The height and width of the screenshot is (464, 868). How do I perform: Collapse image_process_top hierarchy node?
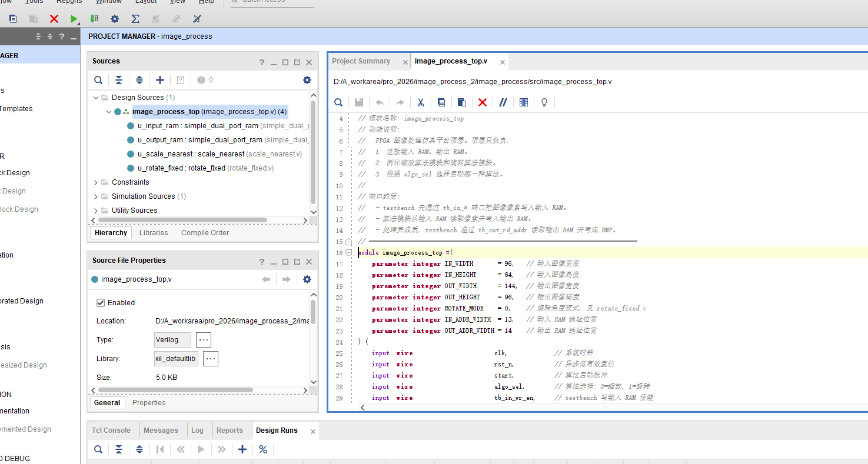[109, 112]
